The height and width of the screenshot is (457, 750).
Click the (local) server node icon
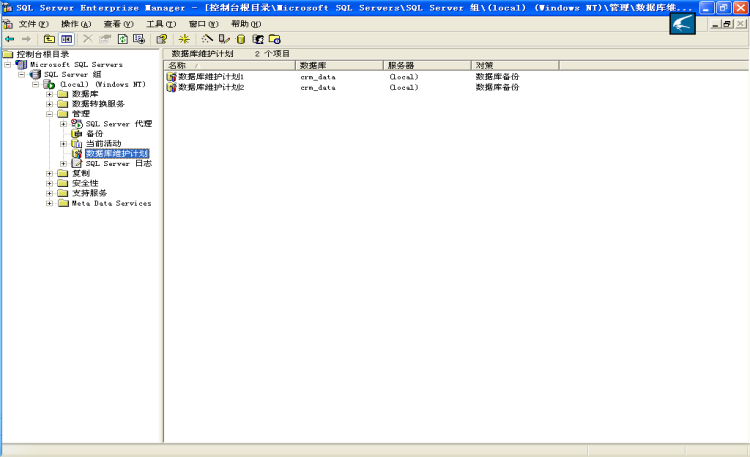(x=49, y=84)
